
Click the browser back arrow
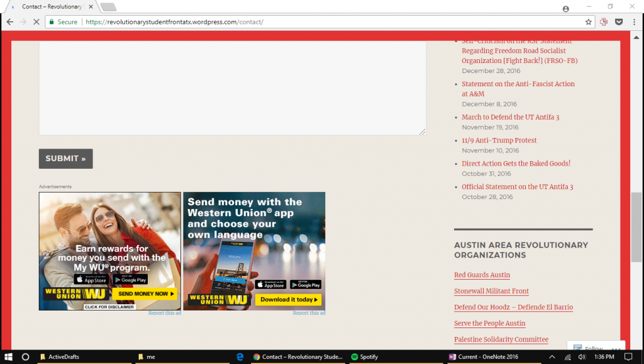[x=10, y=21]
